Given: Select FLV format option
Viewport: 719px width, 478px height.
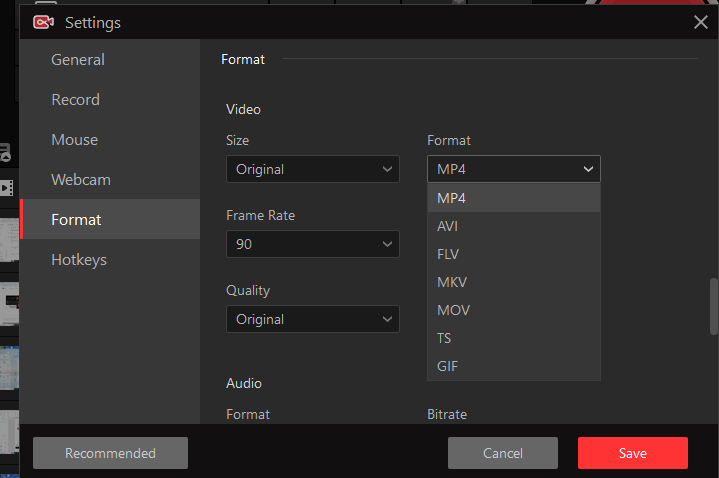Looking at the screenshot, I should click(x=514, y=254).
